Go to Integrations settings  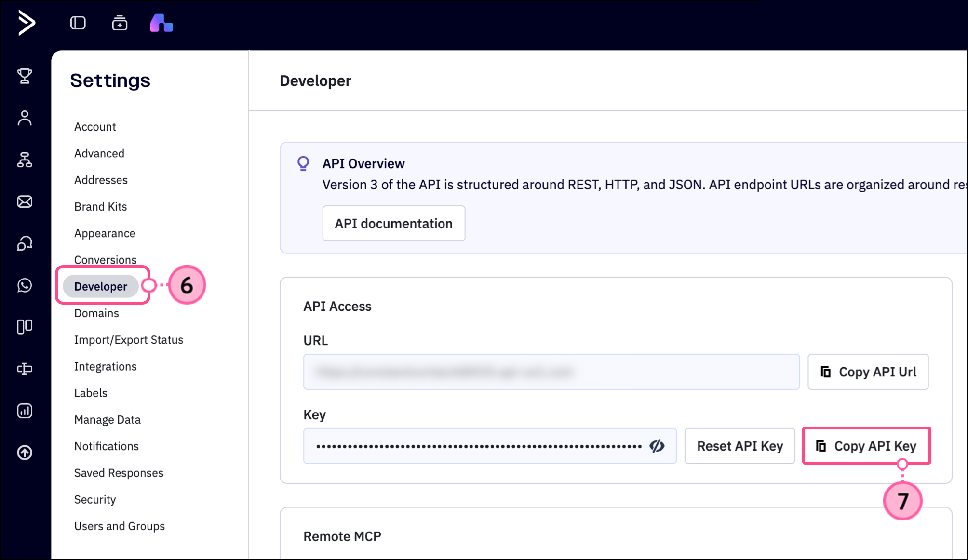pos(106,366)
